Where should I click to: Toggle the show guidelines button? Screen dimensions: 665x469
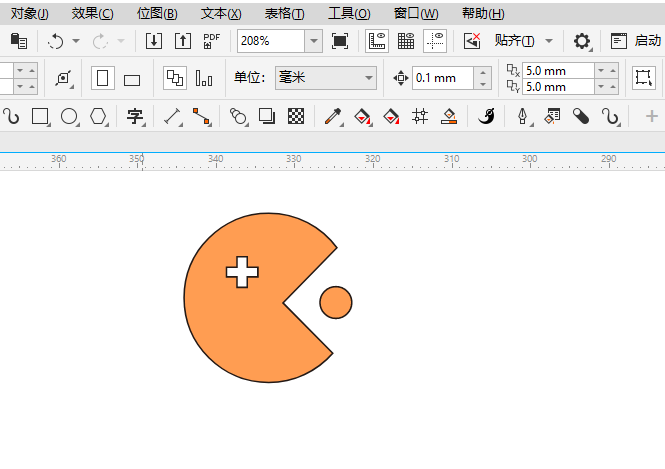435,41
